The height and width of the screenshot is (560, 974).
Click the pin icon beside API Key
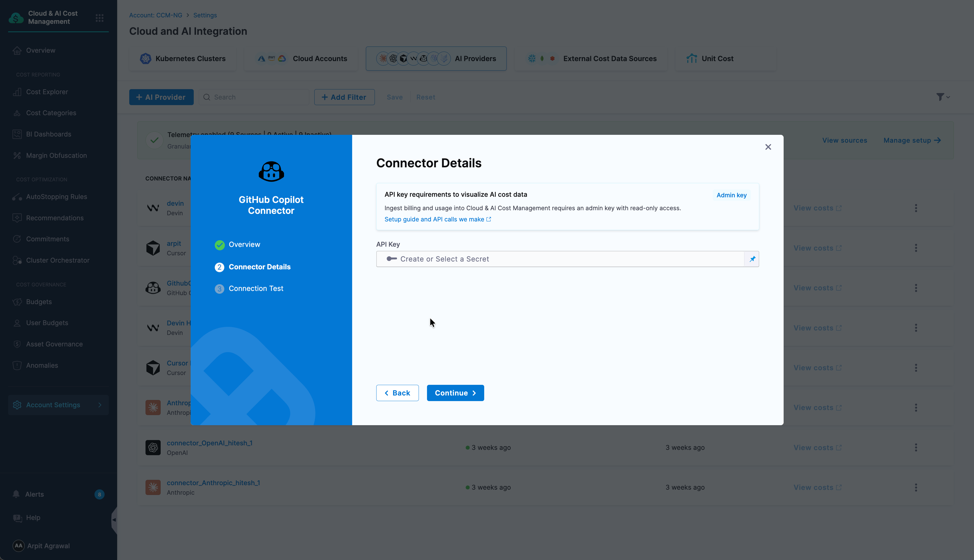pos(752,259)
